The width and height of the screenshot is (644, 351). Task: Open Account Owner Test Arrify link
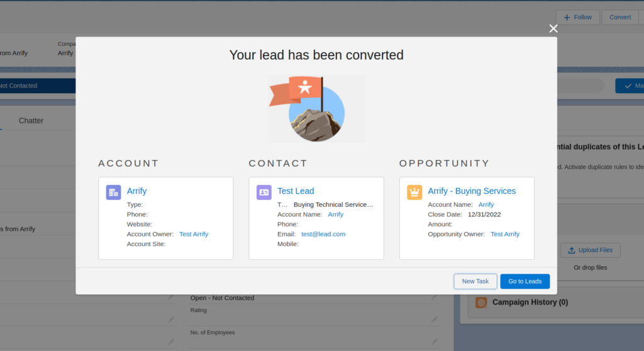click(194, 234)
